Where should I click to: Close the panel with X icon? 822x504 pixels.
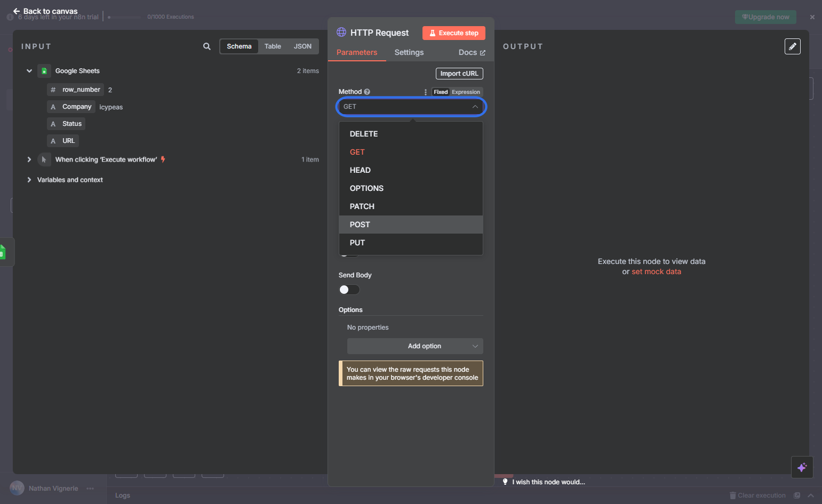pyautogui.click(x=812, y=17)
